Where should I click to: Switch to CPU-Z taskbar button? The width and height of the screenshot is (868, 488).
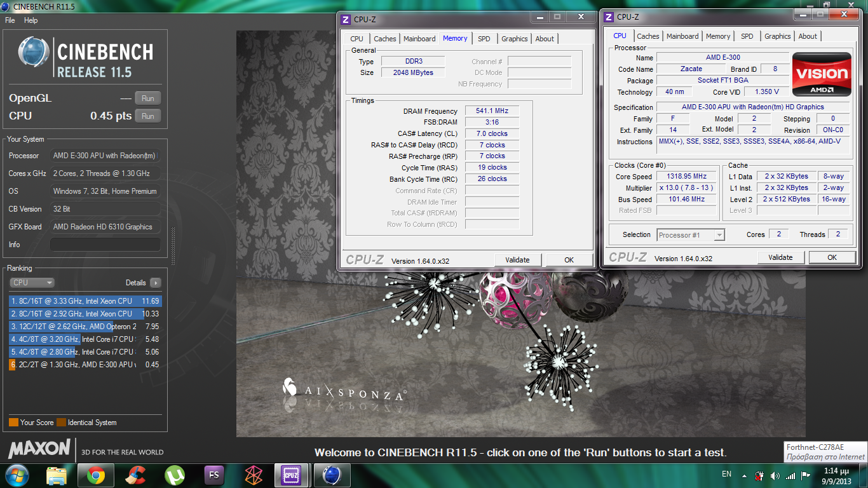[292, 475]
